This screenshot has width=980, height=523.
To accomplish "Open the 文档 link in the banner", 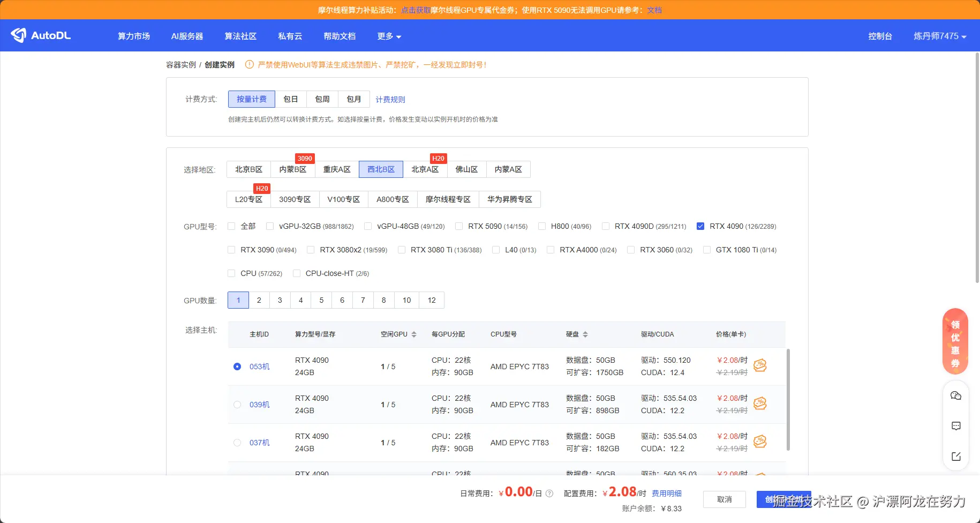I will pyautogui.click(x=654, y=10).
